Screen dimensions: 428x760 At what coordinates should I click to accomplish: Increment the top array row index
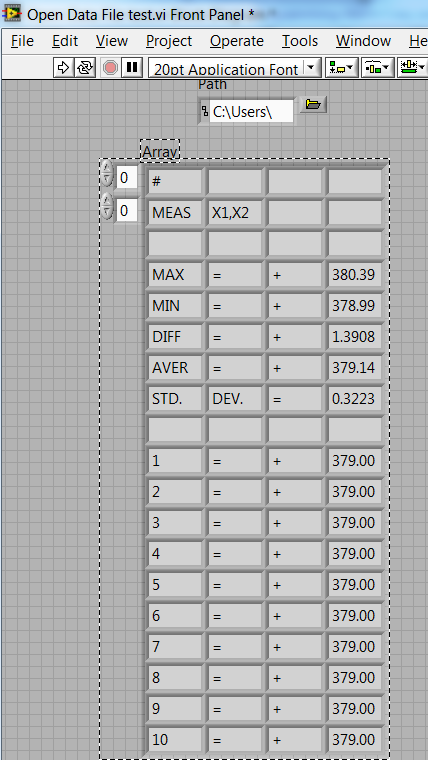pos(107,169)
